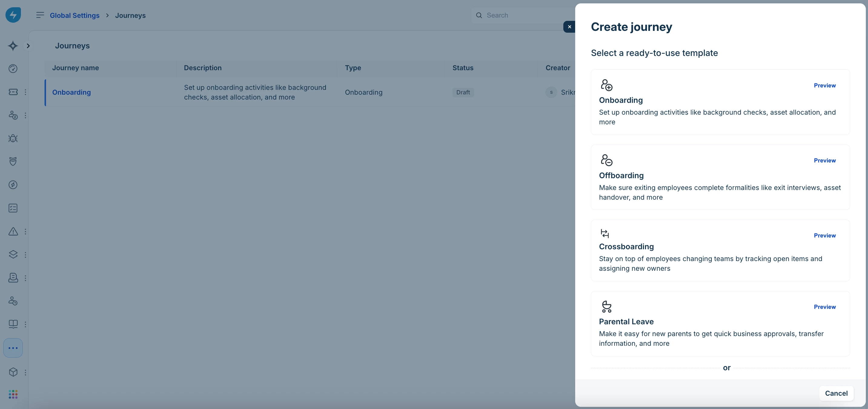
Task: Select the Crossboarding template card
Action: (x=720, y=250)
